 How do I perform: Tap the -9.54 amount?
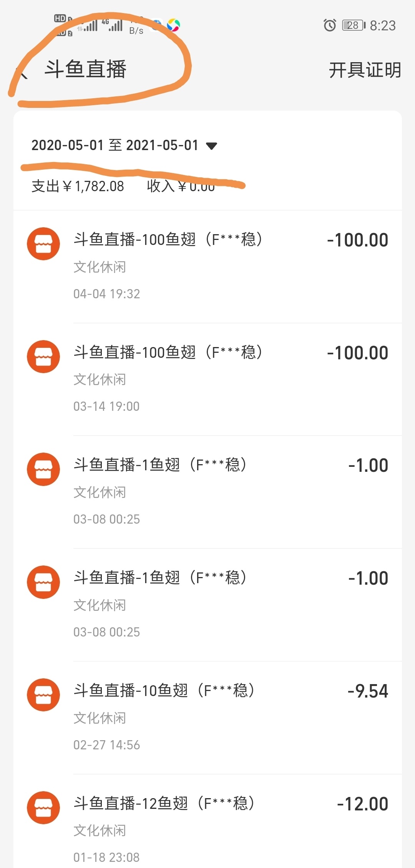click(368, 691)
